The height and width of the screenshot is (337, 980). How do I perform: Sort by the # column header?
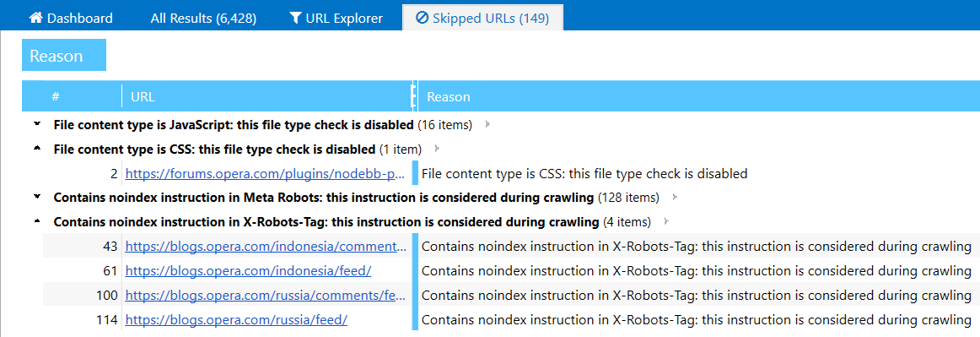click(72, 97)
